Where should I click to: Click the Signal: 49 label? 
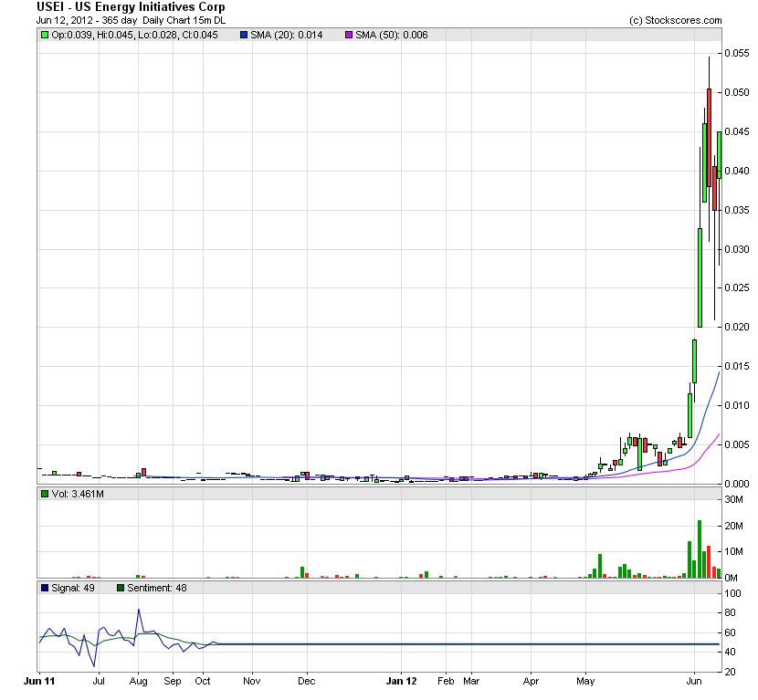73,588
